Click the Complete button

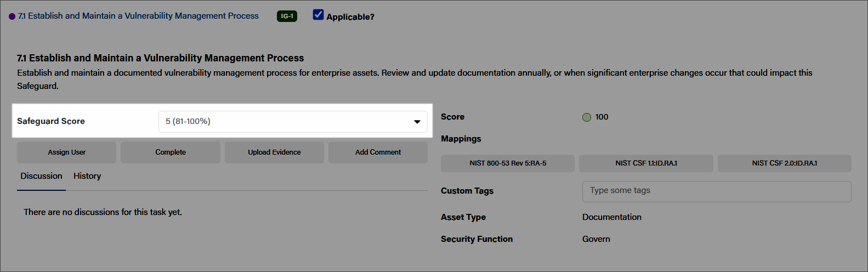tap(171, 152)
